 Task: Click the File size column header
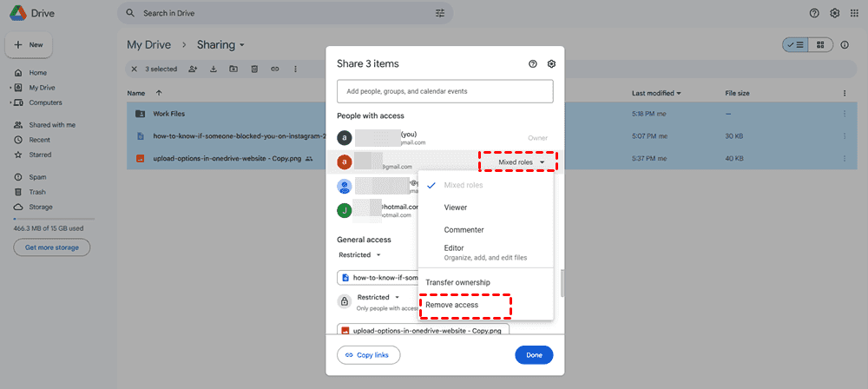tap(737, 93)
